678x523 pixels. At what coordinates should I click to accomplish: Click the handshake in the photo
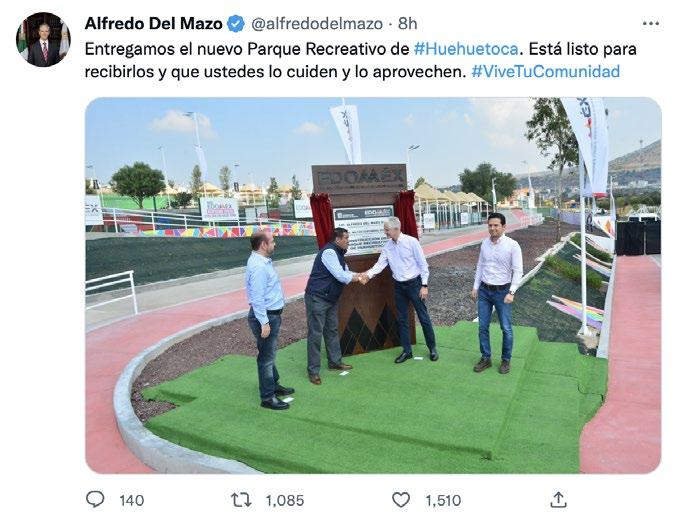coord(363,278)
